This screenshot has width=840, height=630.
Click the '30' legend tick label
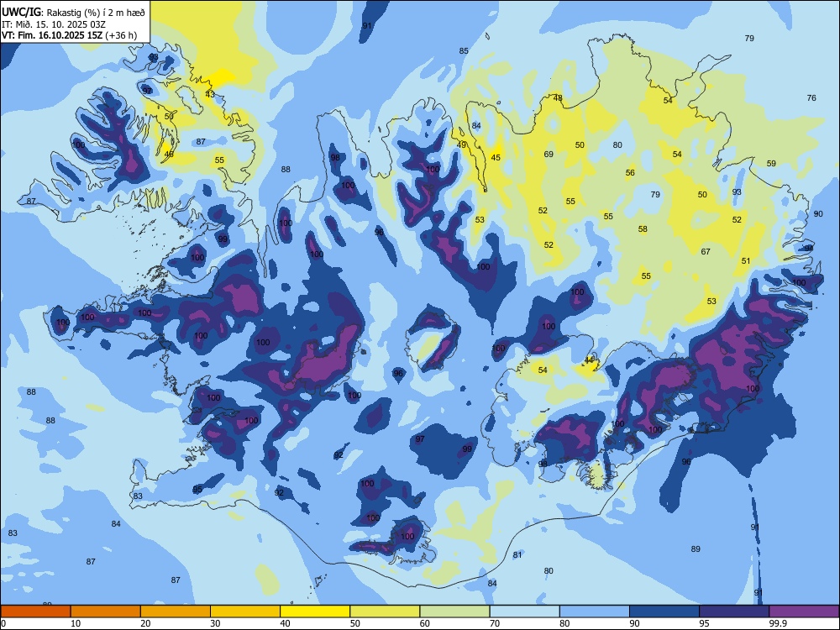tap(215, 623)
